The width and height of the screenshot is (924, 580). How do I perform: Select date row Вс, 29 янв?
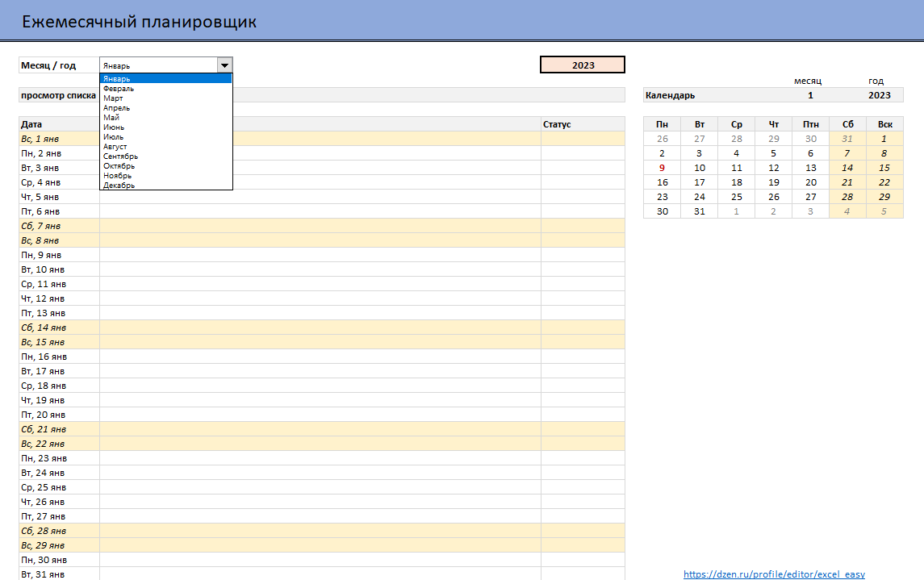[59, 545]
